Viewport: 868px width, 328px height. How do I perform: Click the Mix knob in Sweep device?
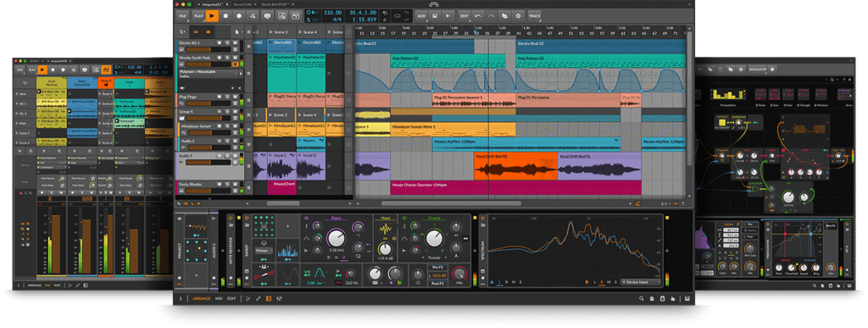click(x=459, y=274)
